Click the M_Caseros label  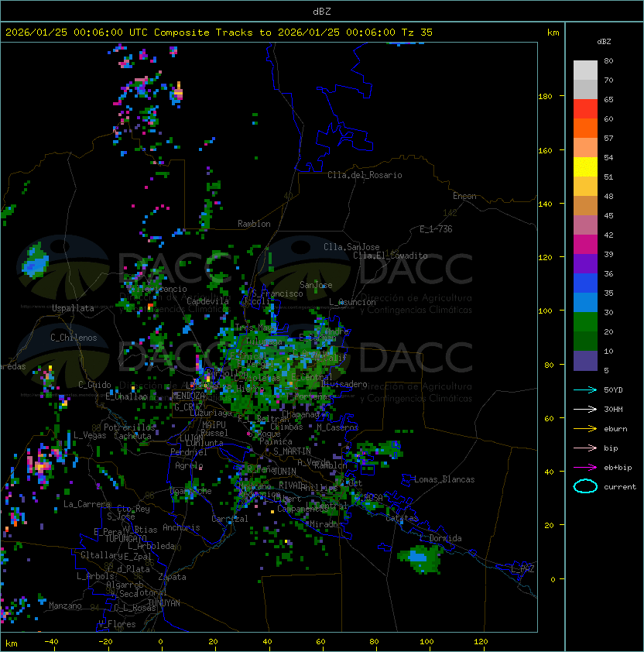[x=337, y=427]
